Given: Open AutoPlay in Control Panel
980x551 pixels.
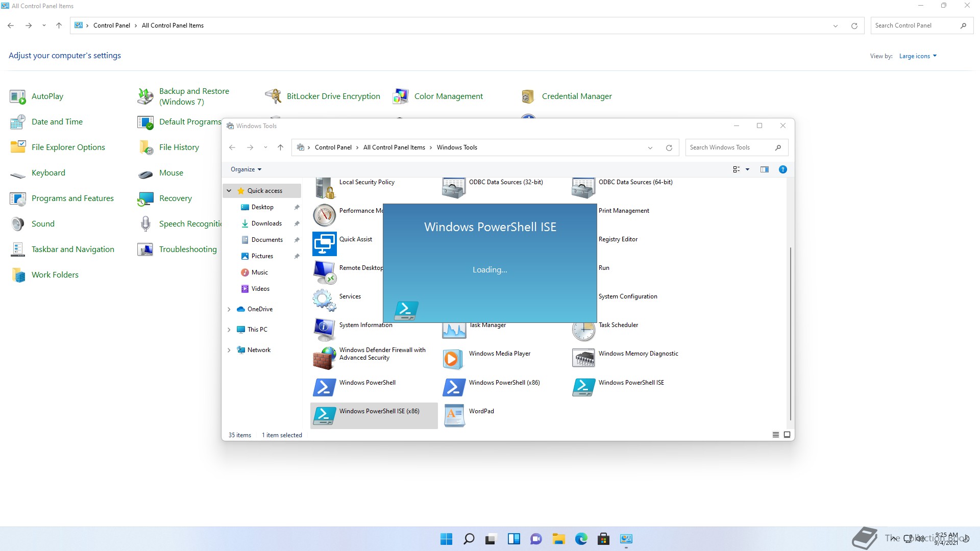Looking at the screenshot, I should 47,96.
